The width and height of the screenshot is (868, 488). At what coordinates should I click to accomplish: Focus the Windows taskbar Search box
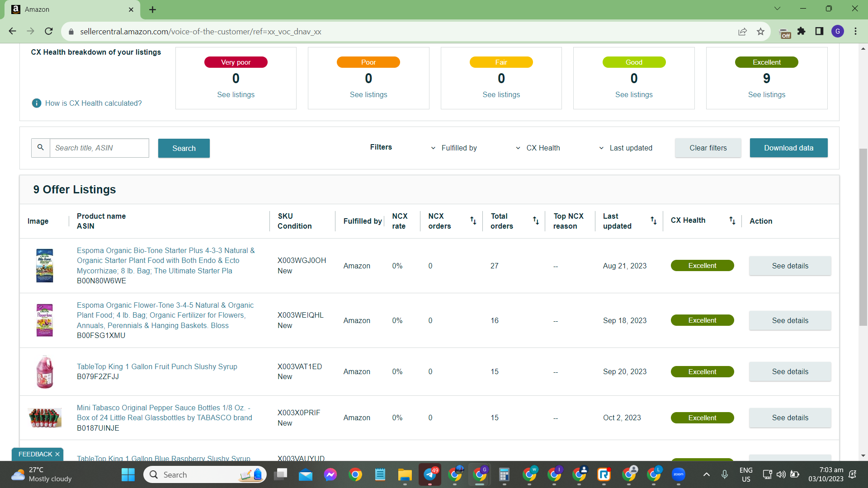[205, 474]
